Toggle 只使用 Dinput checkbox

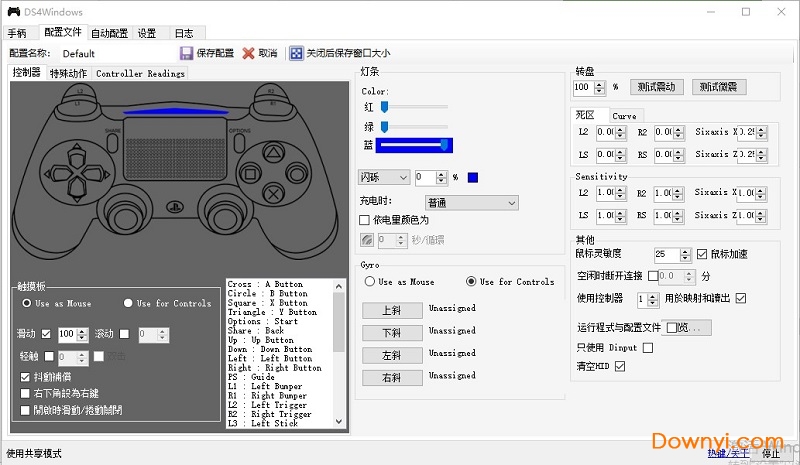[x=648, y=348]
